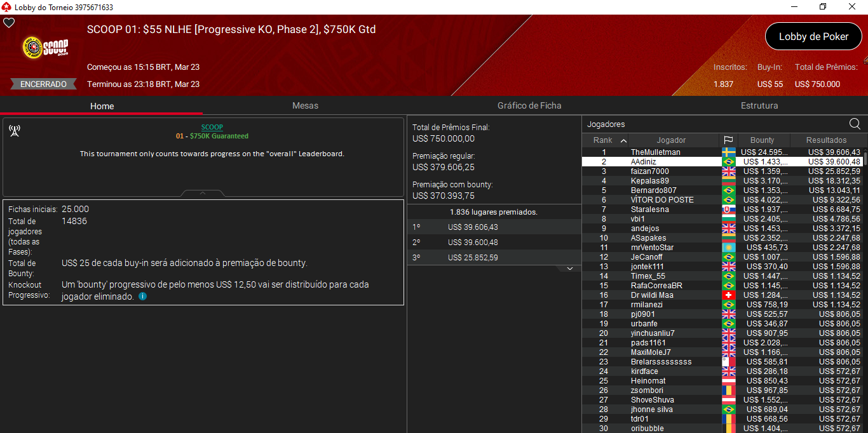Open the Gráfico de Ficha tab

pos(529,105)
